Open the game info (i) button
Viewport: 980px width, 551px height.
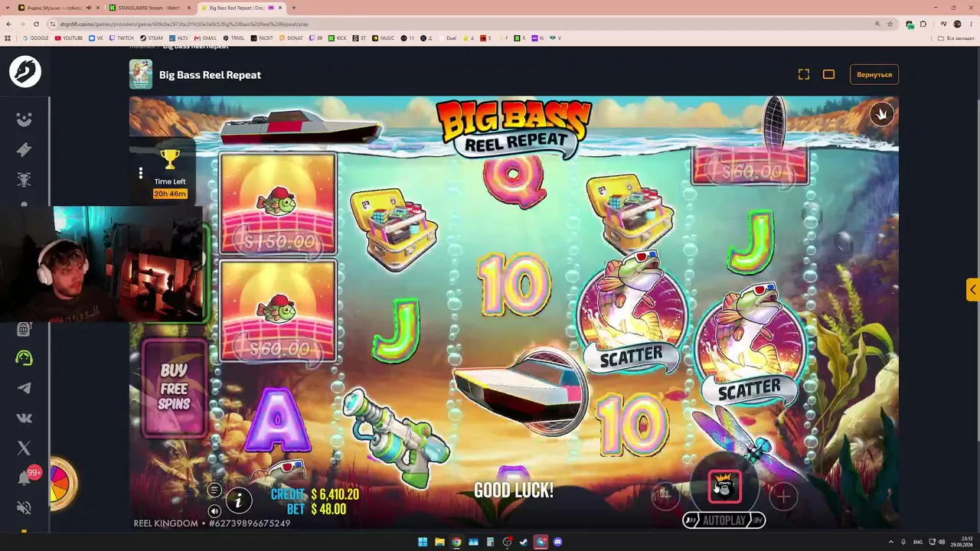[x=238, y=500]
